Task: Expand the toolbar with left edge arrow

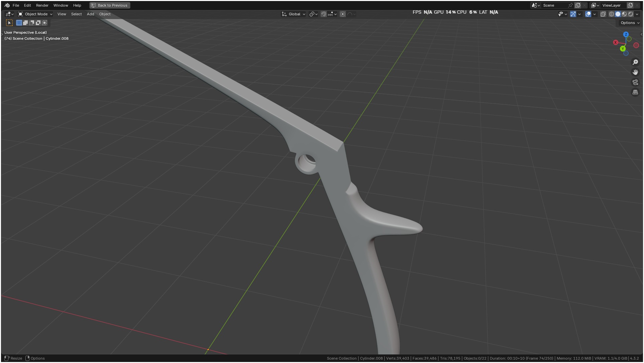Action: (x=2, y=34)
